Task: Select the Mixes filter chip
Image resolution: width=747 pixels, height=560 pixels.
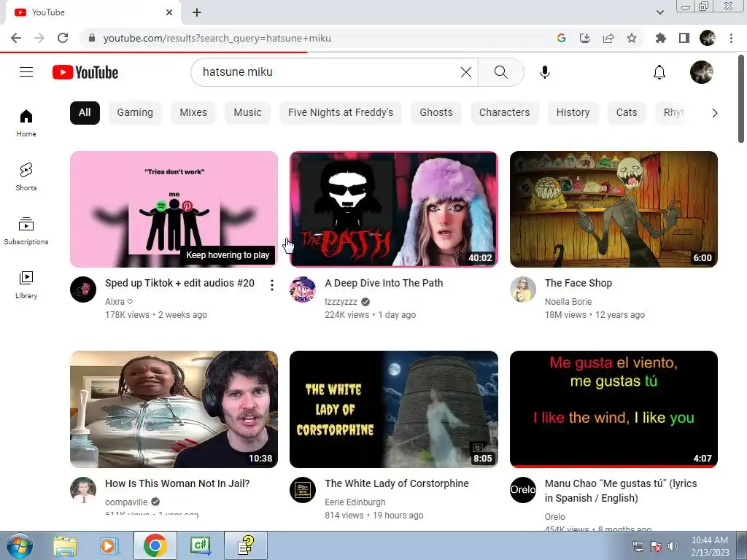Action: pos(193,112)
